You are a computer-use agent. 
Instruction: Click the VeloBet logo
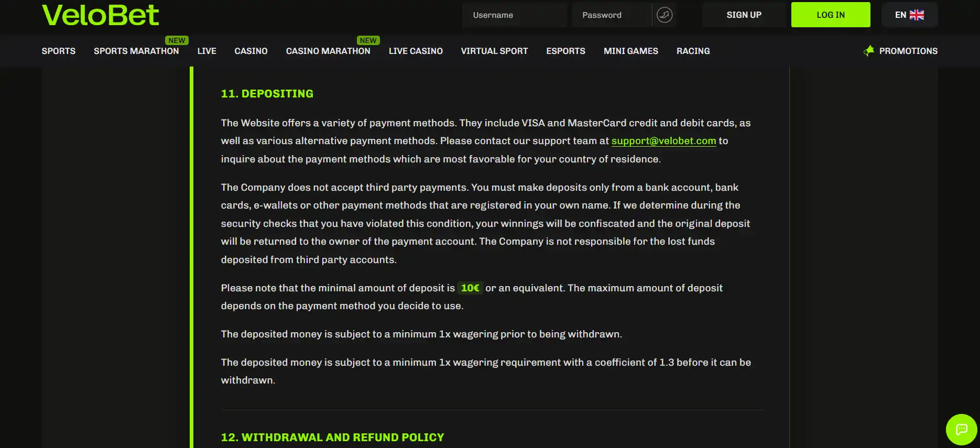(x=100, y=15)
